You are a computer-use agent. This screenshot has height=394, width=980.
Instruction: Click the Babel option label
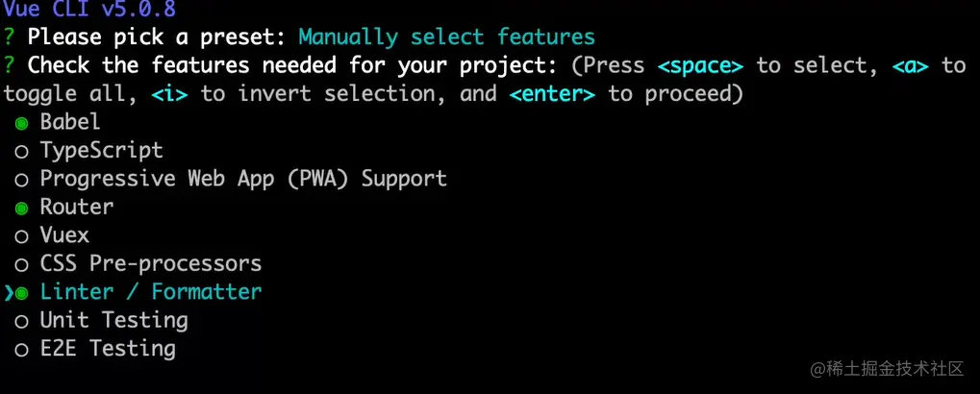pos(70,122)
